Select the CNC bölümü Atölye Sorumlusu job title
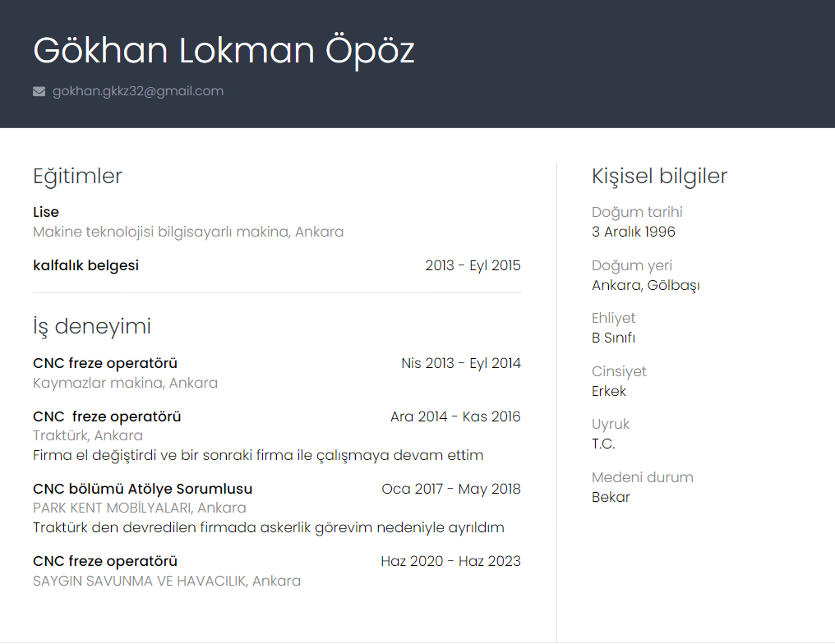 tap(142, 489)
